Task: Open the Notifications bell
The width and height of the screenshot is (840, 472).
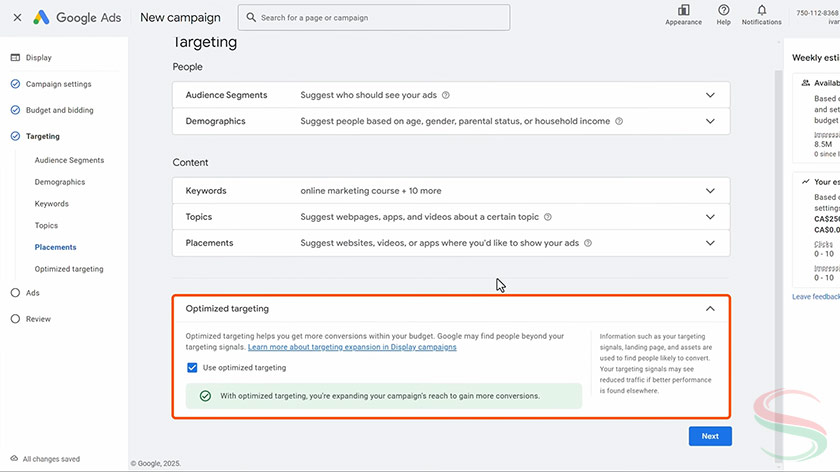Action: pos(761,11)
